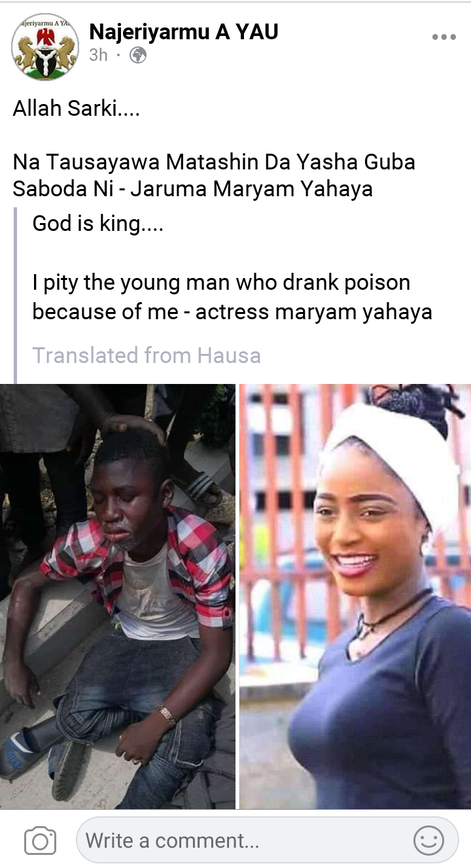Open the three-dot post options menu
This screenshot has width=471, height=868.
coord(444,37)
